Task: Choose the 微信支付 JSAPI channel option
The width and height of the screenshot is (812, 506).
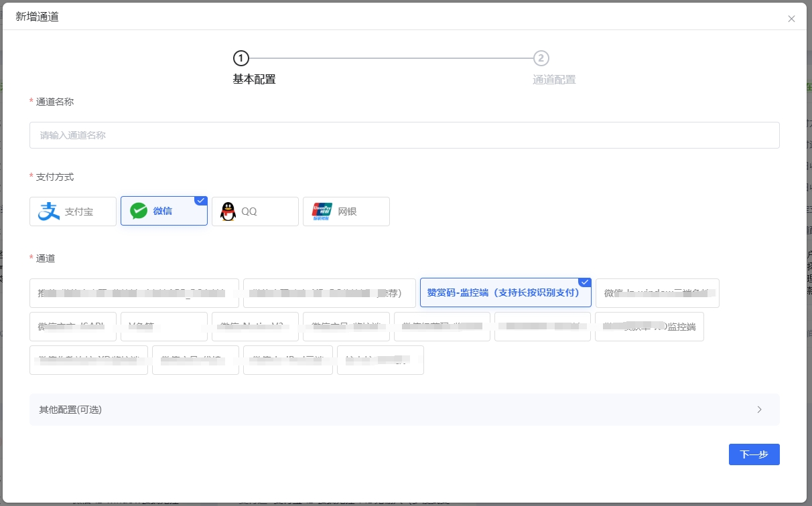Action: [x=72, y=327]
